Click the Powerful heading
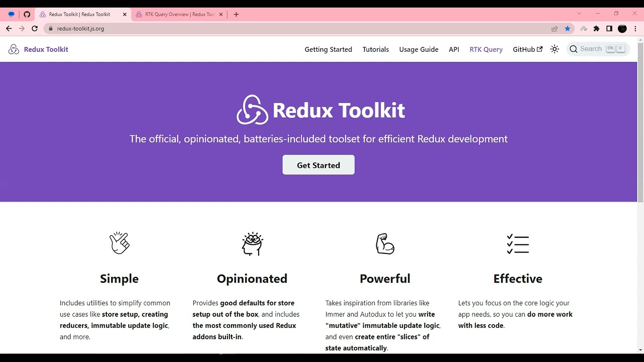Viewport: 644px width, 362px height. 385,279
